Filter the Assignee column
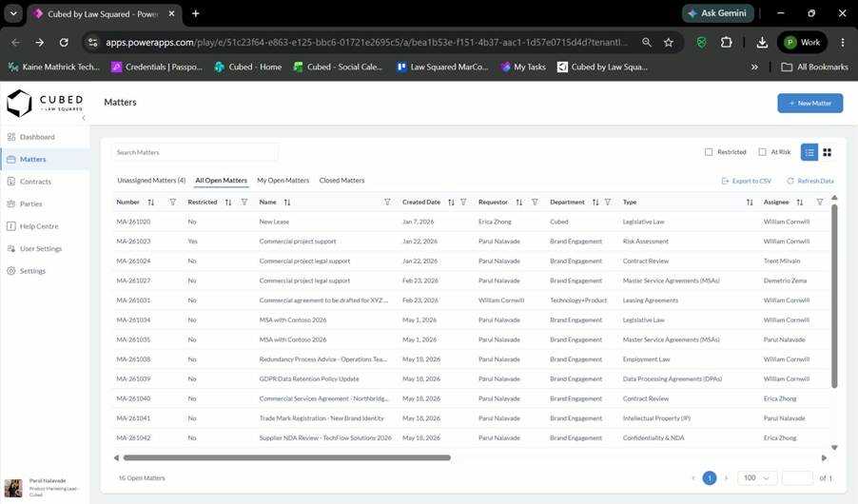Image resolution: width=858 pixels, height=504 pixels. (820, 203)
